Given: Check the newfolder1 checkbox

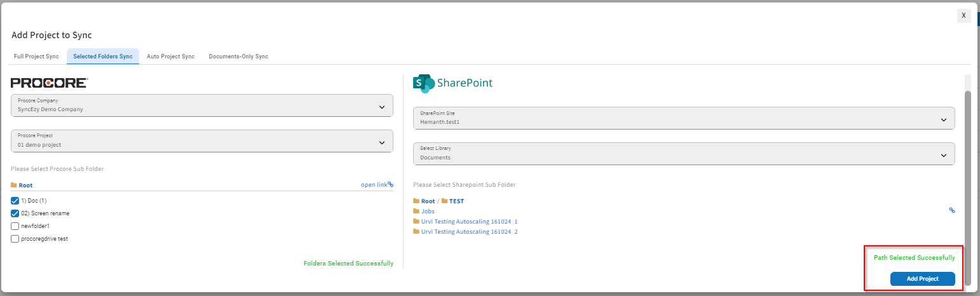Looking at the screenshot, I should click(x=15, y=226).
